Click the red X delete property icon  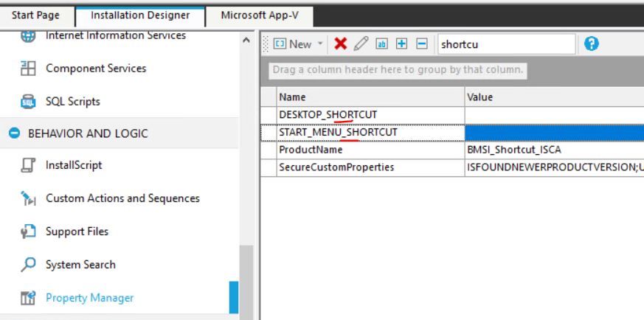[x=340, y=44]
